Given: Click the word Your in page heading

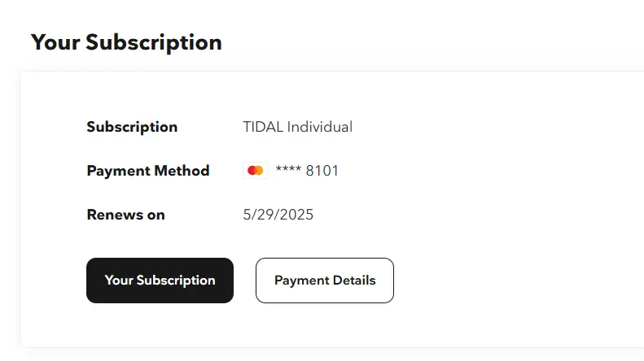Looking at the screenshot, I should pos(55,42).
